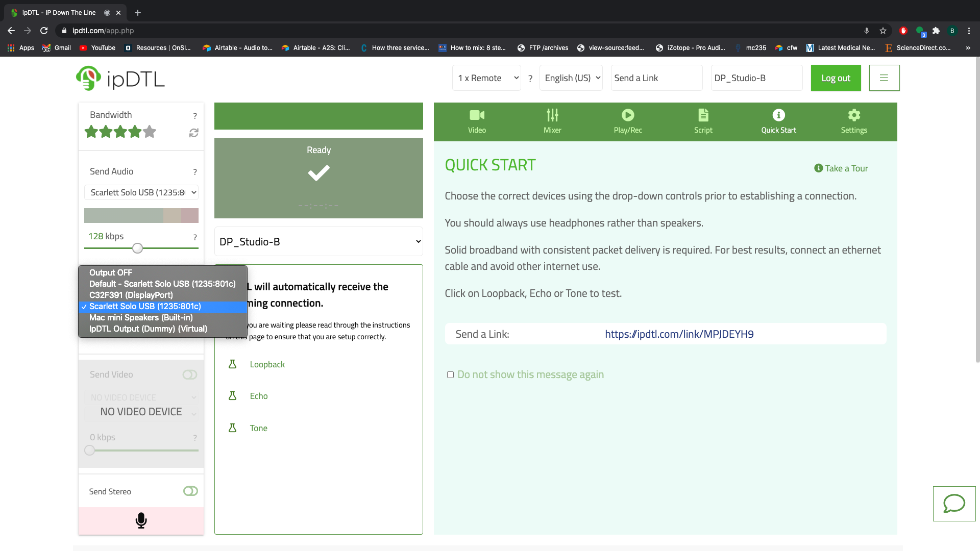Open Bandwidth help question mark
Screen dimensions: 980x551
click(195, 116)
